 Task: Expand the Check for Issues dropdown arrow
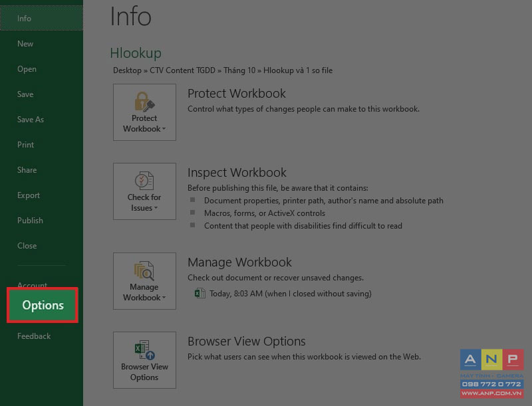156,208
